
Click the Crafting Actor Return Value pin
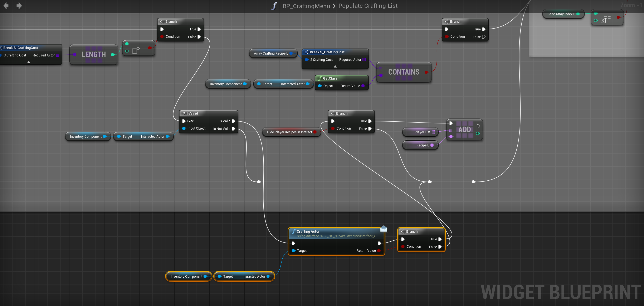coord(379,251)
